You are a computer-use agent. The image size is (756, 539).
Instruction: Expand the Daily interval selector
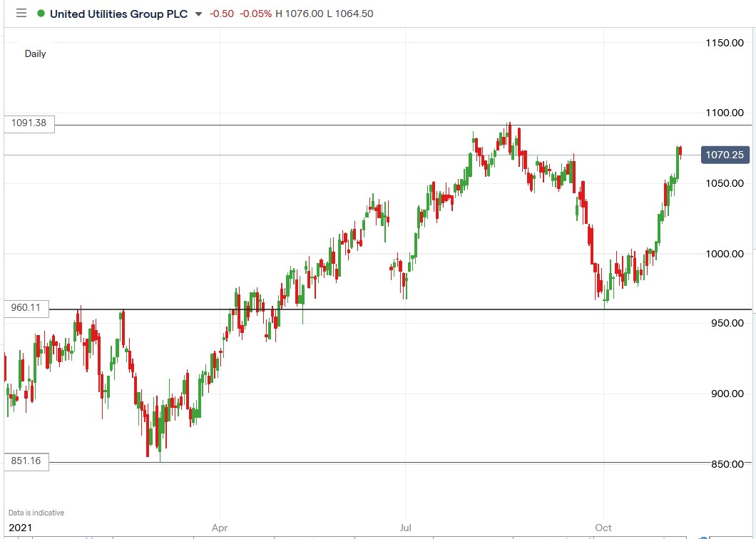tap(35, 53)
